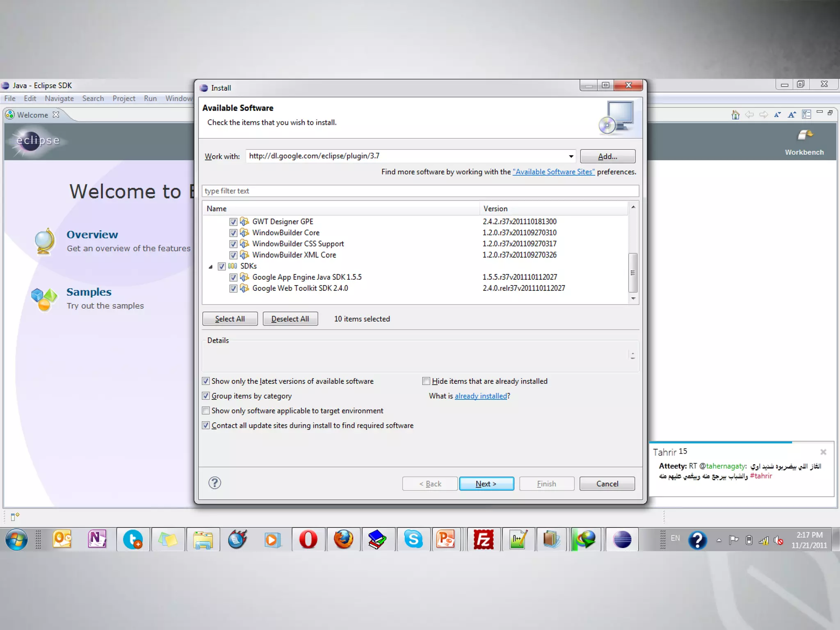This screenshot has height=630, width=840.
Task: Click the type filter text field
Action: coord(420,191)
